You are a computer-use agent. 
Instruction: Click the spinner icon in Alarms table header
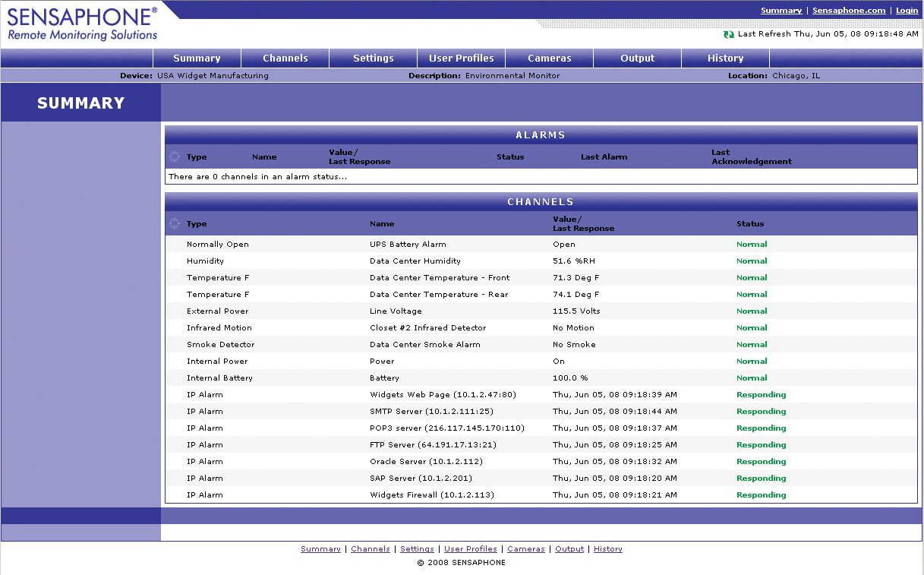point(175,156)
